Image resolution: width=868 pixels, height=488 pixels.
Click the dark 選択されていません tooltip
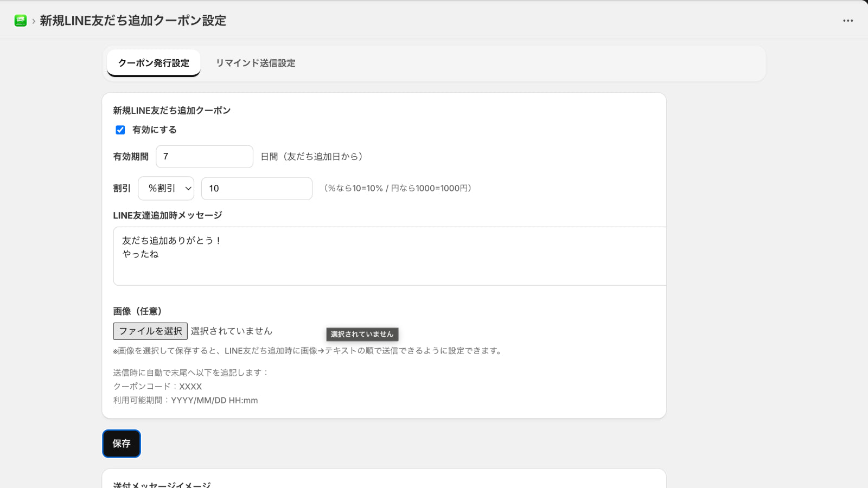coord(362,335)
